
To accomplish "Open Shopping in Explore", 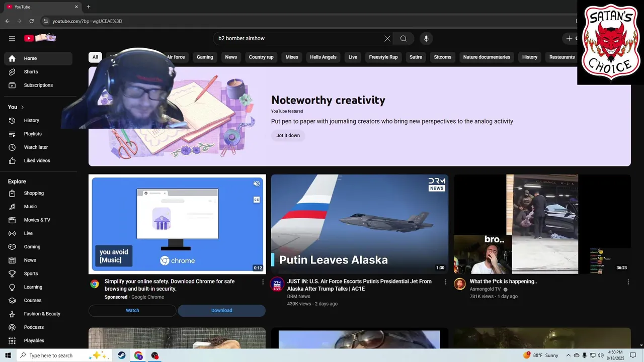I will (38, 193).
